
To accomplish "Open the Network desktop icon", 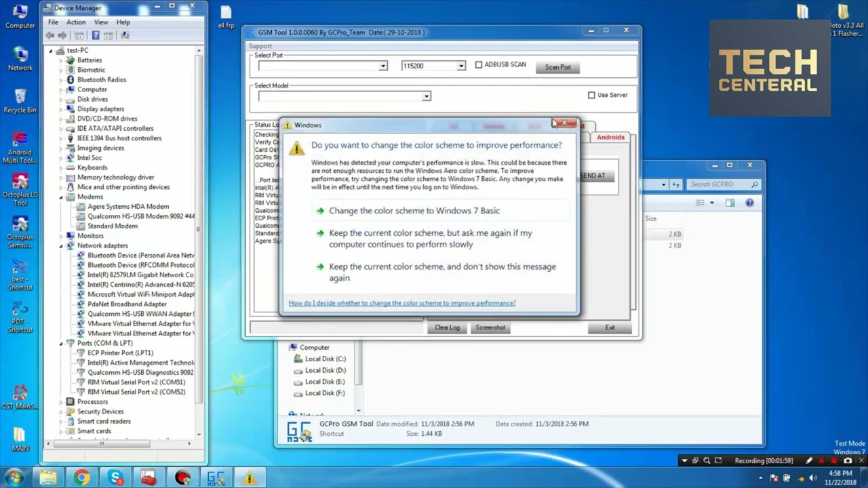I will (x=20, y=59).
